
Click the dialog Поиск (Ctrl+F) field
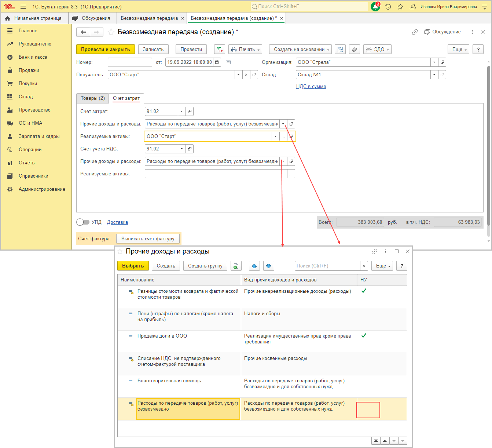[327, 266]
